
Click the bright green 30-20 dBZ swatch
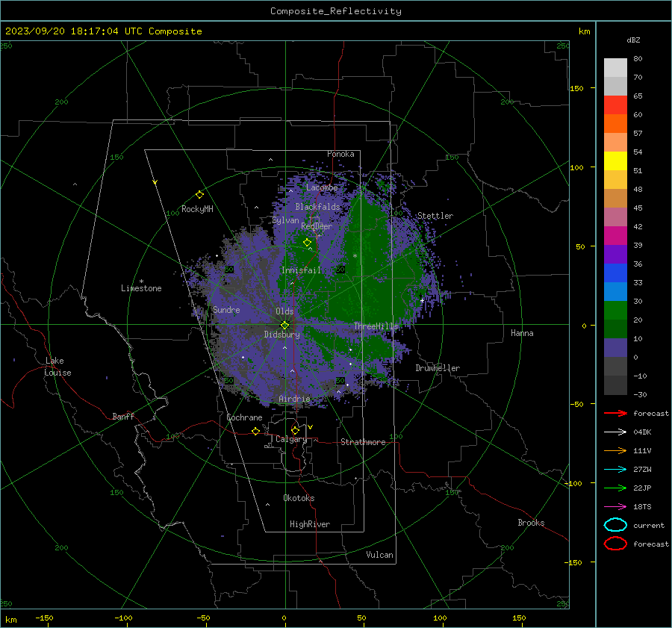pos(615,311)
